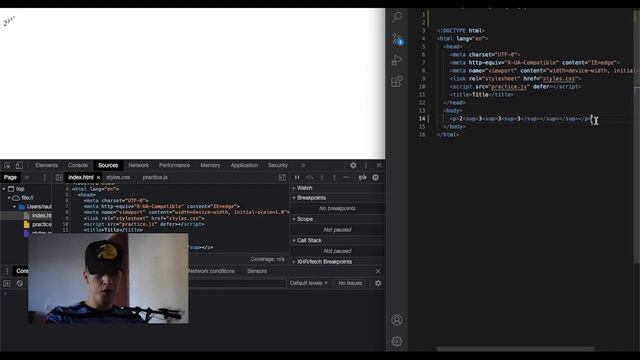Collapse the Users folder tree node
640x360 pixels.
(15, 207)
